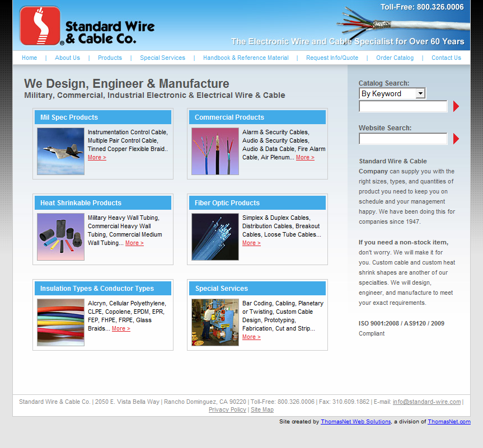The height and width of the screenshot is (448, 483).
Task: Open the Order Catalog page
Action: click(x=395, y=58)
